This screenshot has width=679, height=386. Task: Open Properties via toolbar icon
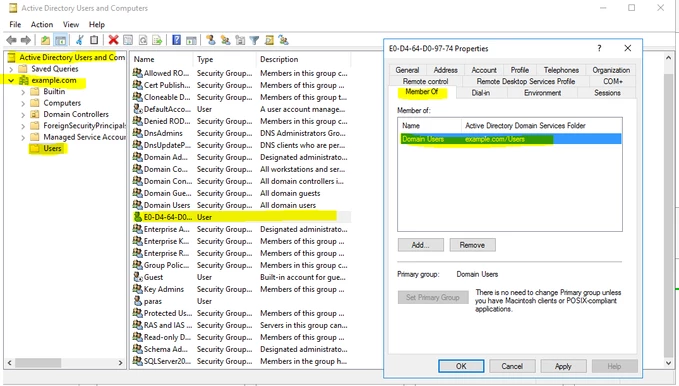(128, 40)
